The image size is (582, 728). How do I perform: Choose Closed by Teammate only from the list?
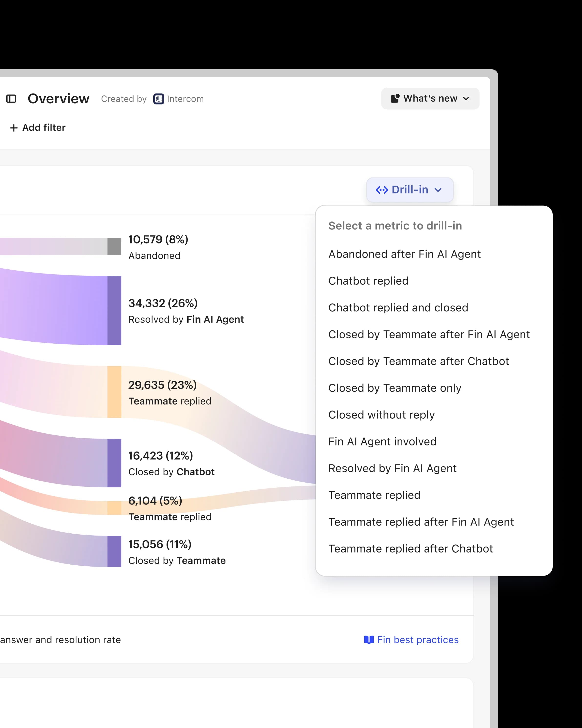point(395,388)
